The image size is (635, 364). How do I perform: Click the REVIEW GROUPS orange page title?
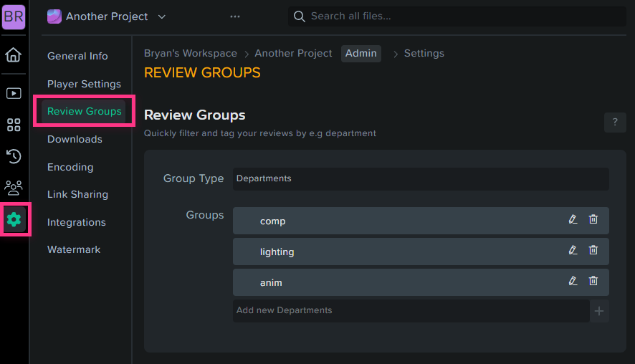click(202, 73)
